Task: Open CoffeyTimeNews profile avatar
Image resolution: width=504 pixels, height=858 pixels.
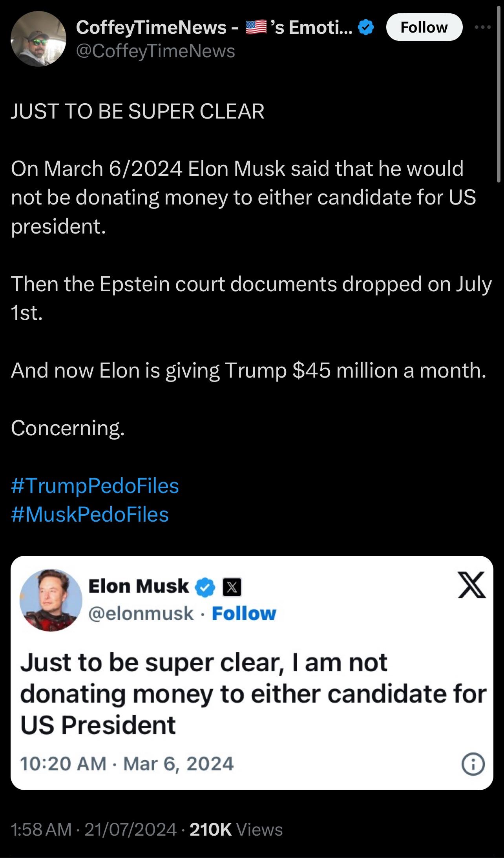Action: 38,38
